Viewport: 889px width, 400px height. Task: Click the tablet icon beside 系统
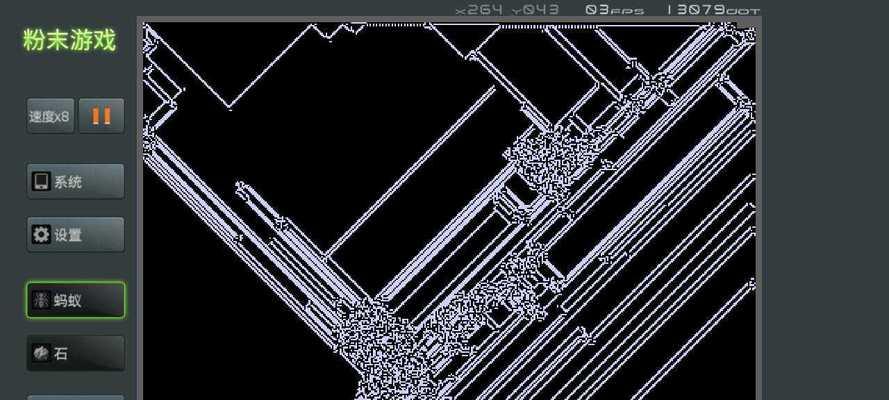click(41, 182)
